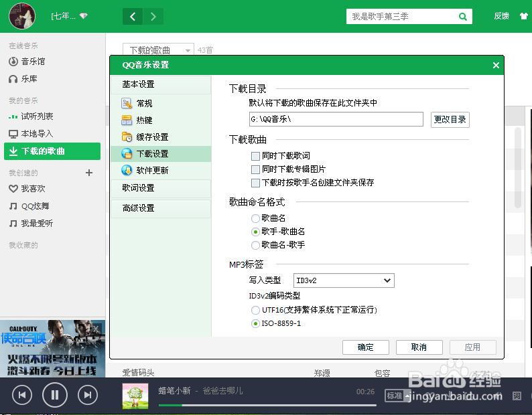The width and height of the screenshot is (532, 415).
Task: Open 本地导入 in sidebar
Action: [31, 134]
